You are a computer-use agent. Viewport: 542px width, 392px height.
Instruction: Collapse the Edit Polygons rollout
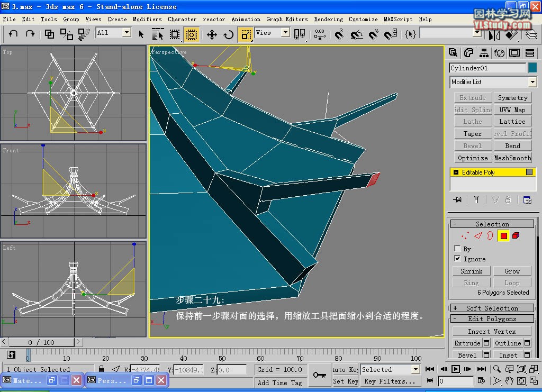click(492, 319)
